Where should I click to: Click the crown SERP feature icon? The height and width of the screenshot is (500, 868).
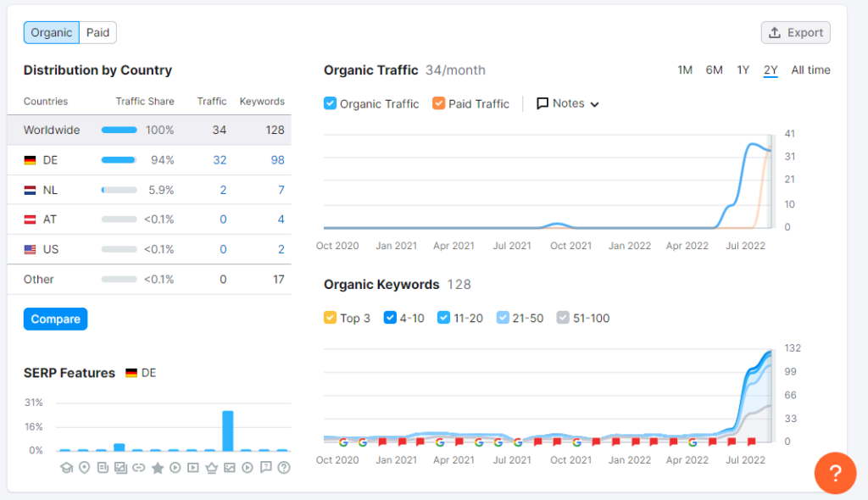click(211, 468)
